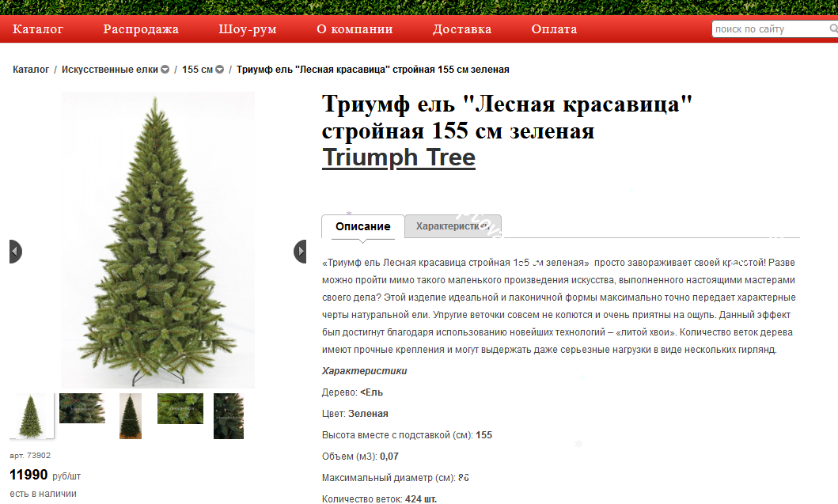Follow the 155 см breadcrumb link
The height and width of the screenshot is (504, 838).
pos(197,70)
